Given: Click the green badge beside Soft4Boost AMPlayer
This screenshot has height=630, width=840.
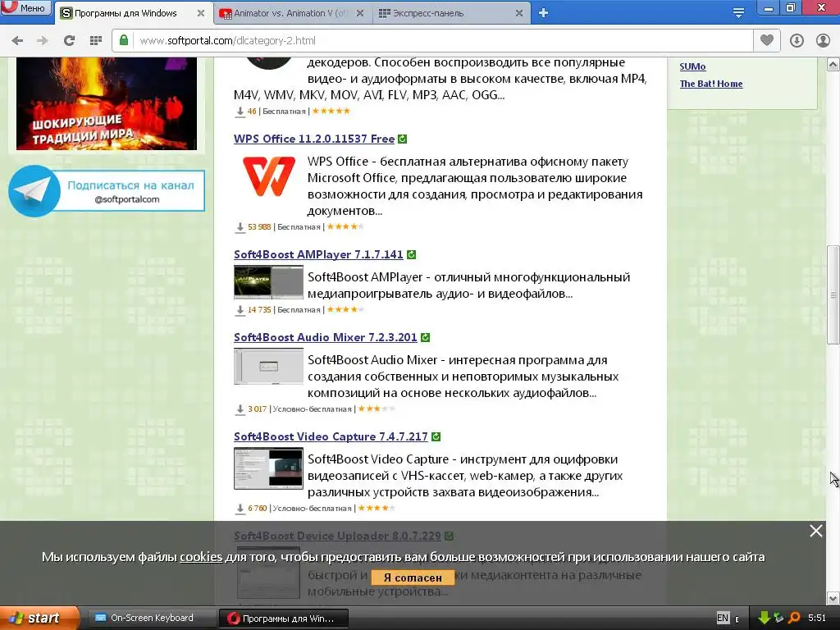Looking at the screenshot, I should [412, 254].
